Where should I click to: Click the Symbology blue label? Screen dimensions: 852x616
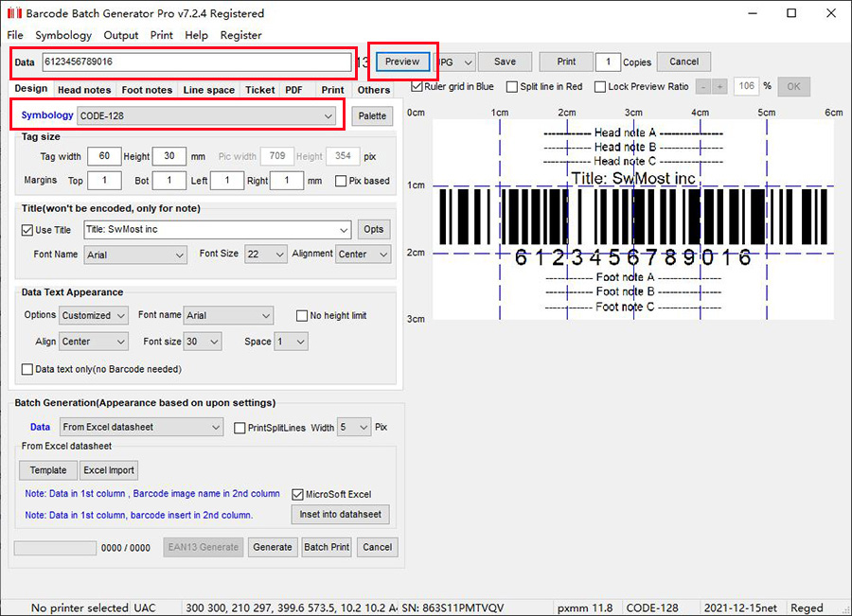(x=46, y=115)
